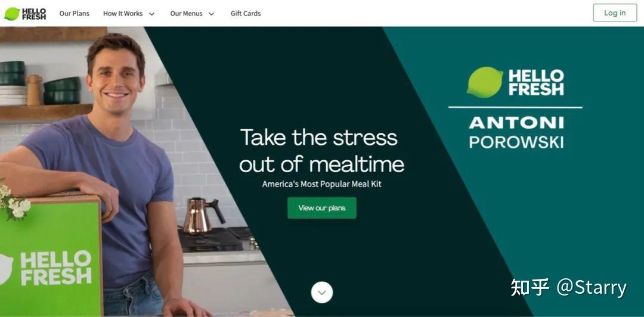
Task: Open How It Works menu label
Action: (123, 14)
